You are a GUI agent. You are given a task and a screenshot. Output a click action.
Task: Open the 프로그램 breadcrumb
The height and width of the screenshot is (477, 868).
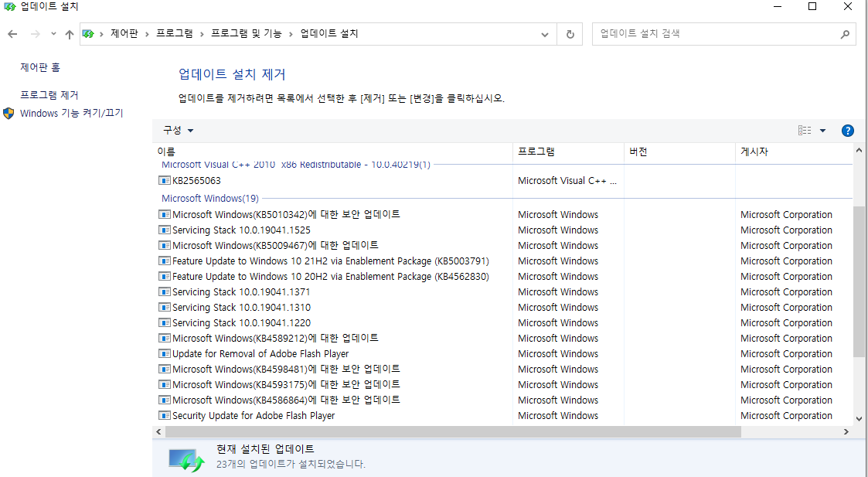pyautogui.click(x=175, y=34)
